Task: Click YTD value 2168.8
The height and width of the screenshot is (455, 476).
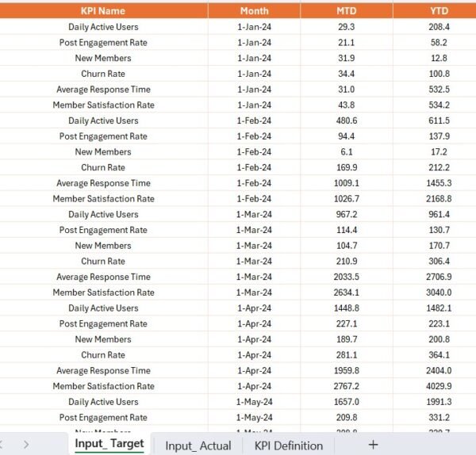Action: pos(439,199)
